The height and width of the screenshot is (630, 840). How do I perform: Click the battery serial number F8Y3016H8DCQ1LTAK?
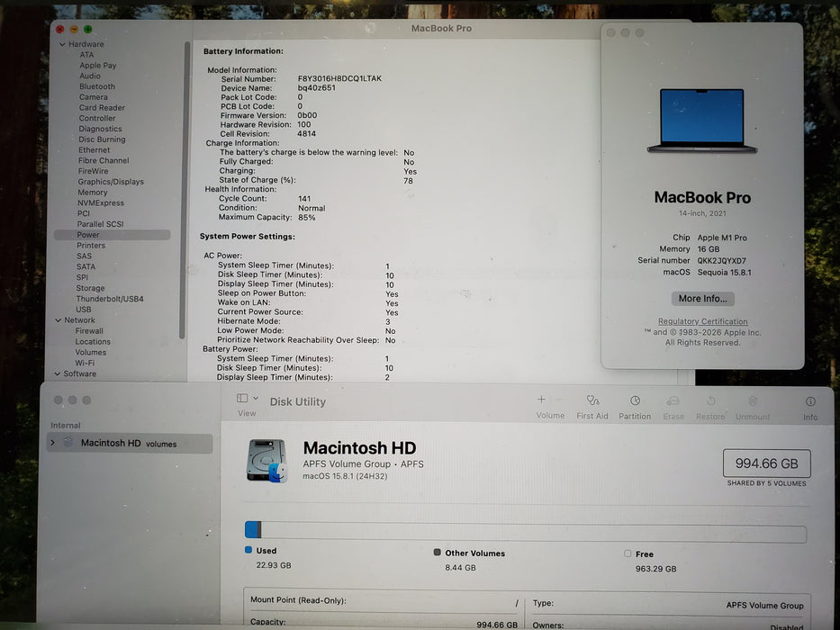coord(339,78)
